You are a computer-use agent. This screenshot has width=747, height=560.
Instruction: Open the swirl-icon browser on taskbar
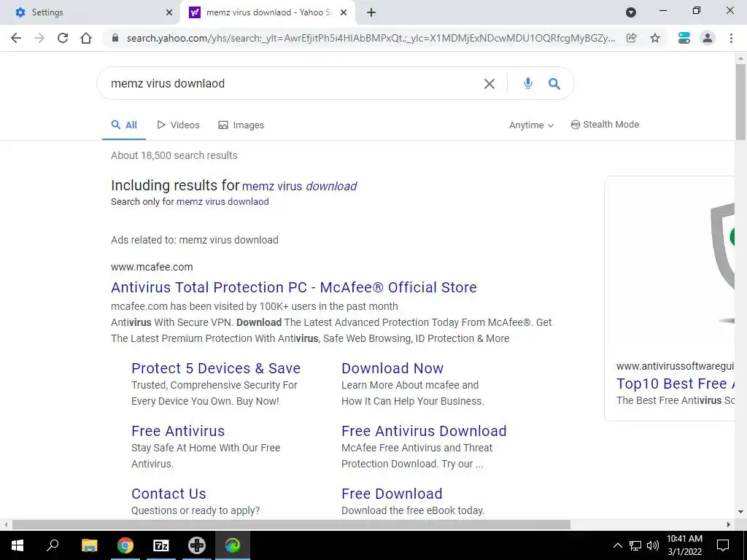click(x=233, y=545)
